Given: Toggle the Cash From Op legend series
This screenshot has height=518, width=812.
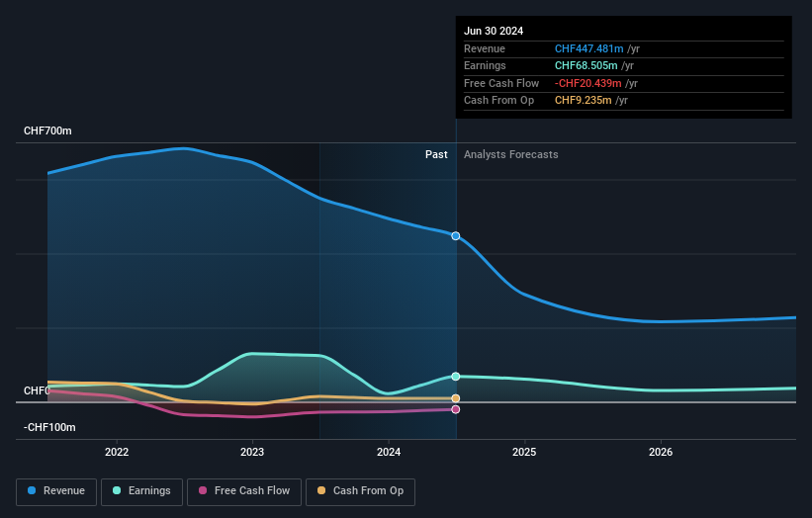Looking at the screenshot, I should tap(360, 491).
